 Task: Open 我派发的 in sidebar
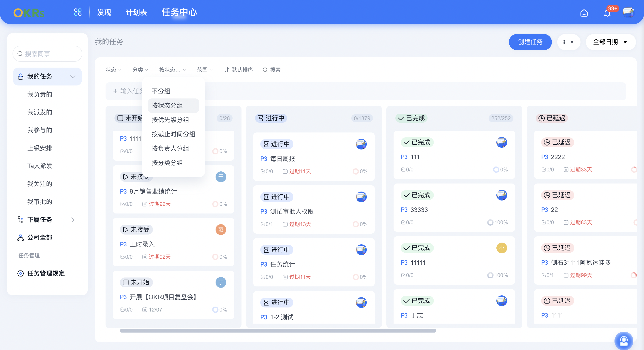tap(40, 112)
